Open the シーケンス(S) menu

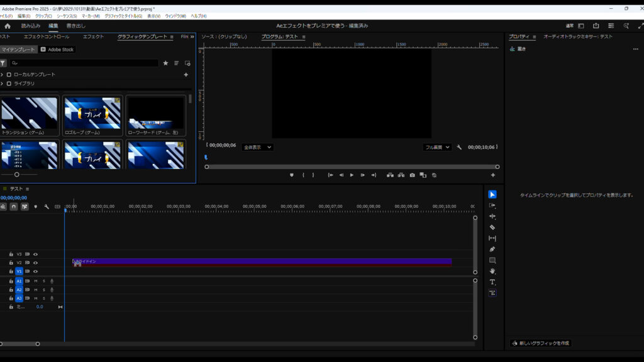click(67, 16)
